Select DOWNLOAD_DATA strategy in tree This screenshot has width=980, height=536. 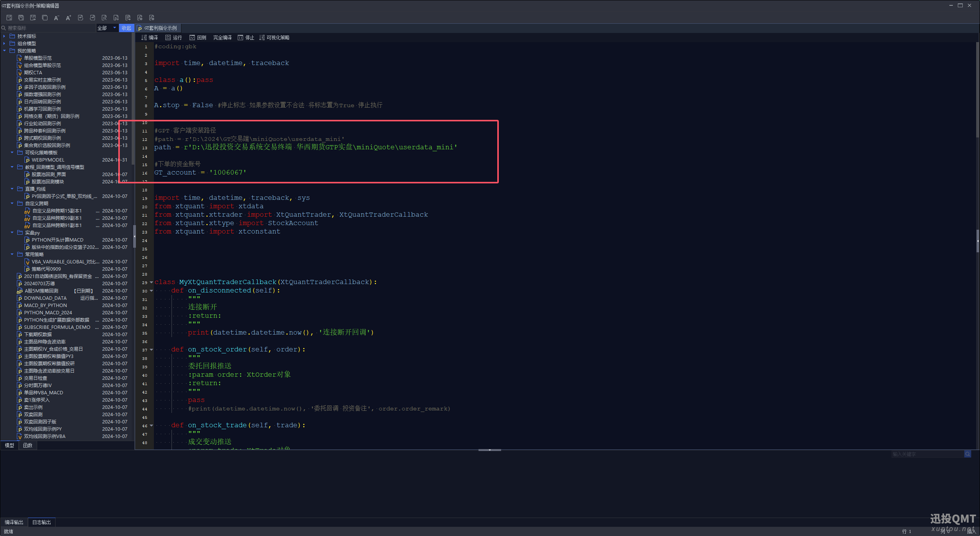pyautogui.click(x=45, y=298)
